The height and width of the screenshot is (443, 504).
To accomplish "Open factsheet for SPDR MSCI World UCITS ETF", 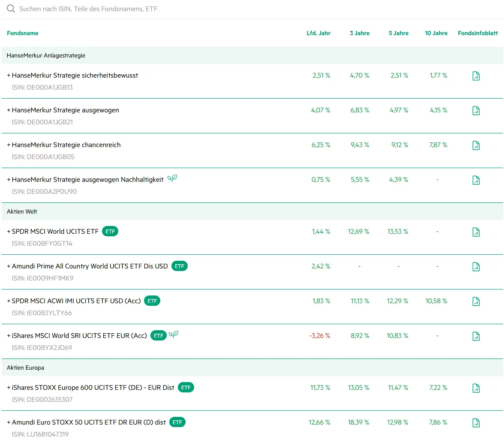I will click(476, 232).
